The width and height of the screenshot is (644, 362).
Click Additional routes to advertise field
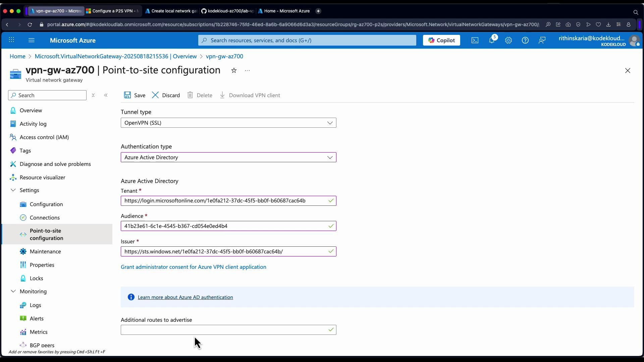[228, 330]
